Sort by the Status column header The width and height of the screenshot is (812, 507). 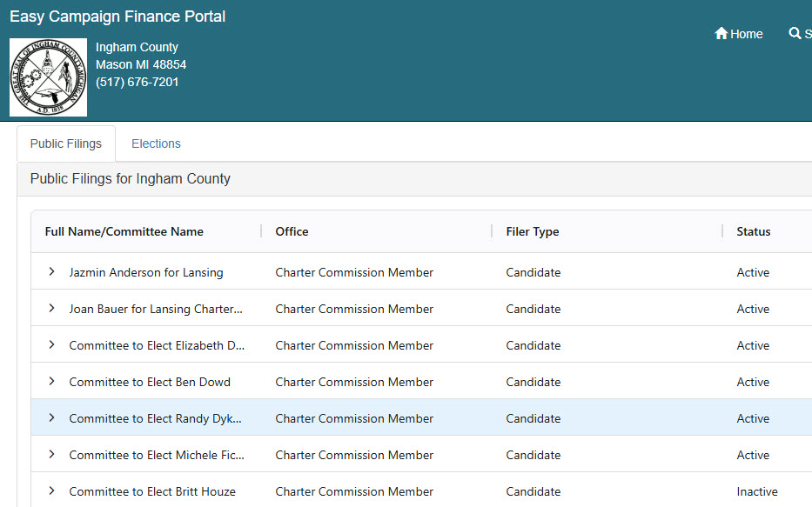[x=753, y=231]
